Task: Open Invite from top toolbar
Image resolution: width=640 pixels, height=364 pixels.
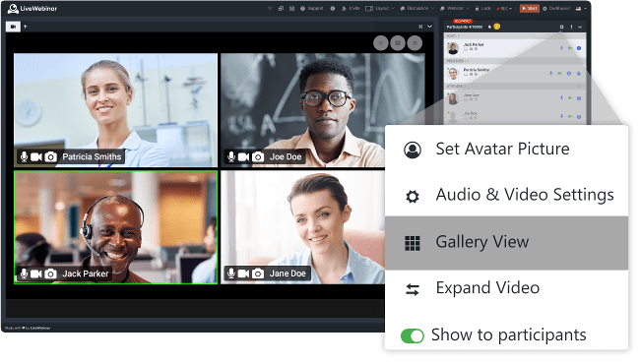Action: click(351, 8)
